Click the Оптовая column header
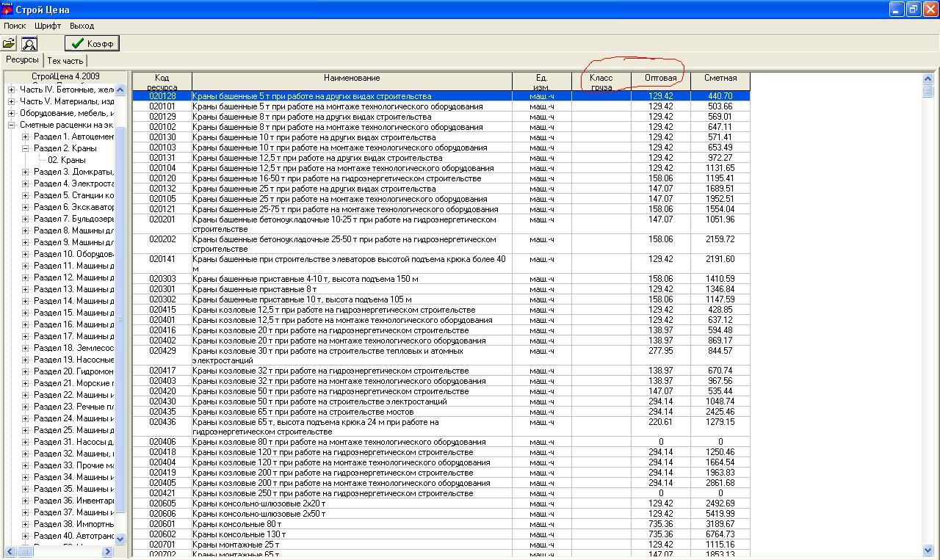Image resolution: width=940 pixels, height=560 pixels. click(661, 81)
